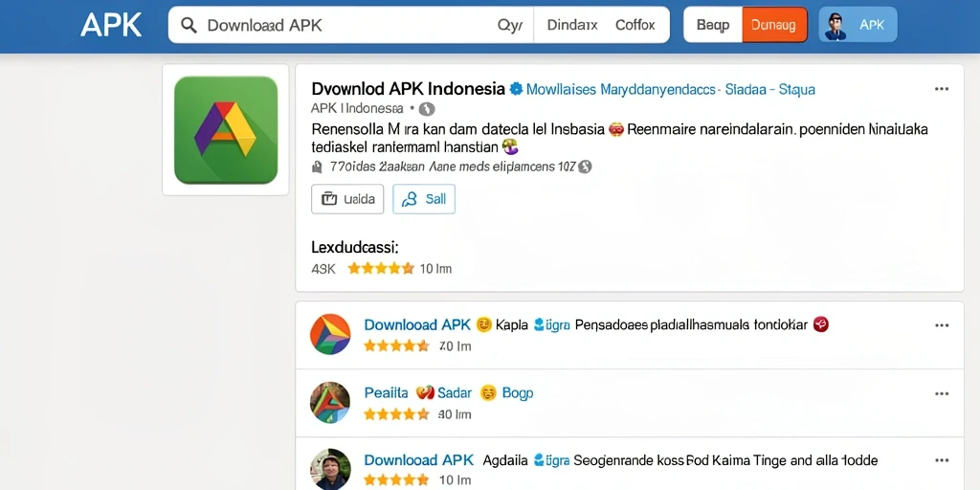Click the search magnifier icon
The image size is (980, 490).
point(189,25)
